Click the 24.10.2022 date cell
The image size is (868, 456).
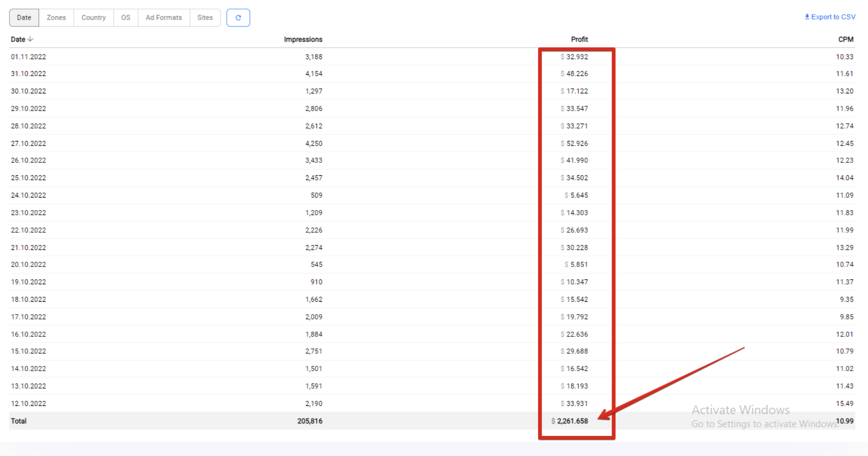tap(28, 195)
